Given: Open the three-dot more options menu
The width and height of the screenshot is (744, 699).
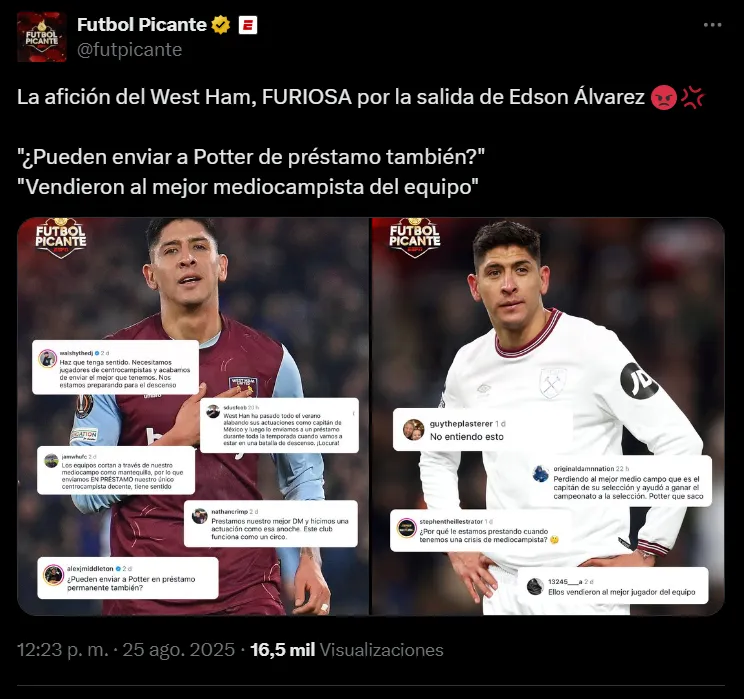Looking at the screenshot, I should pos(712,25).
